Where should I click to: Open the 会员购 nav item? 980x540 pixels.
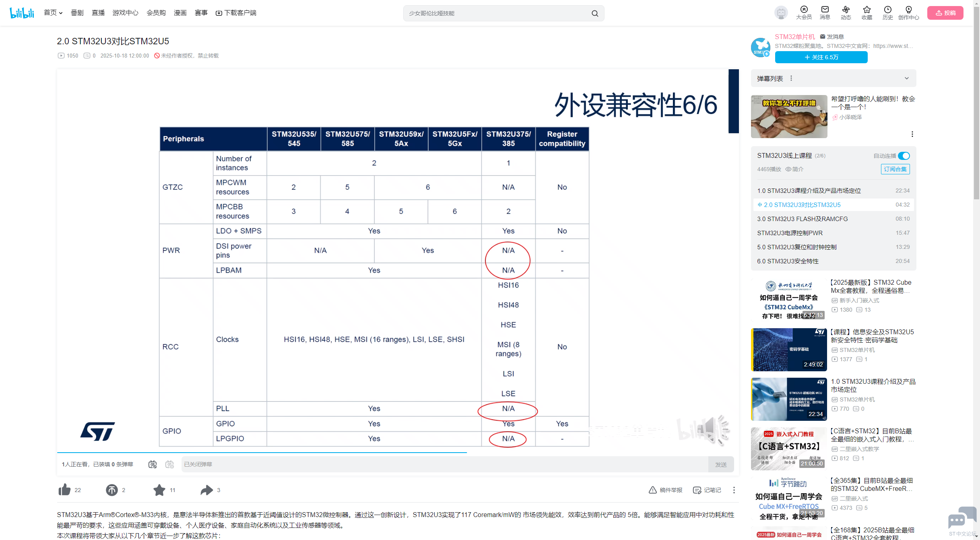[156, 13]
